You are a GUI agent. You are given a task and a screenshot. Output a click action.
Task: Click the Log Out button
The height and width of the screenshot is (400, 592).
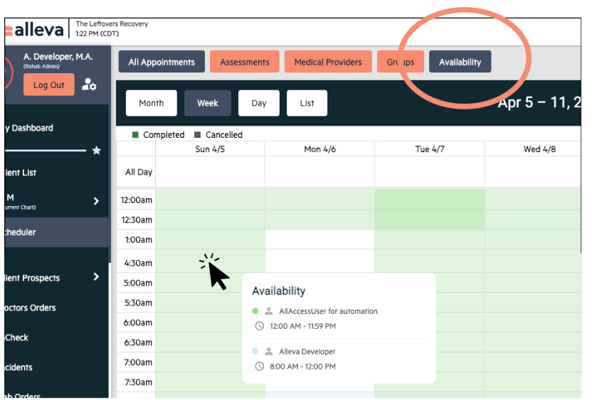[x=49, y=85]
